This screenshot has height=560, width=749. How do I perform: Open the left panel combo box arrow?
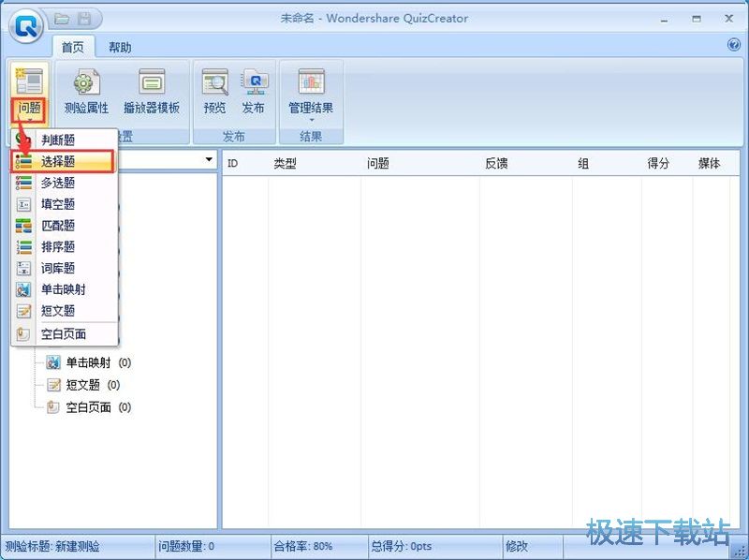click(209, 159)
